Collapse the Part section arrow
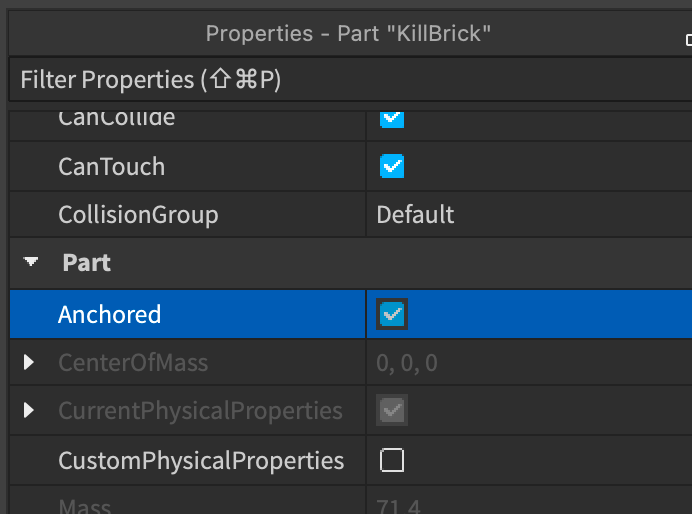The image size is (692, 514). pos(31,262)
